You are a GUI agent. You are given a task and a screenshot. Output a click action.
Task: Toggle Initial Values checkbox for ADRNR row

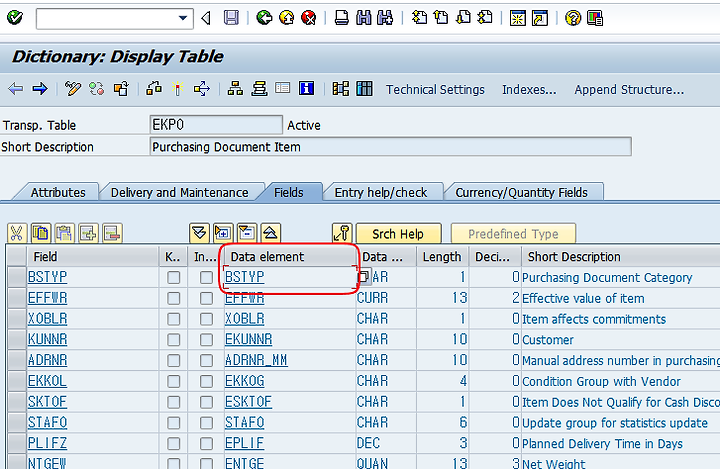click(x=206, y=360)
